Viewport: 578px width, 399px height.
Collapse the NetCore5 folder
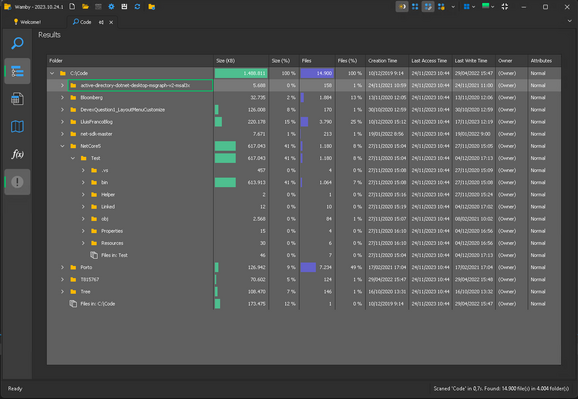coord(62,146)
